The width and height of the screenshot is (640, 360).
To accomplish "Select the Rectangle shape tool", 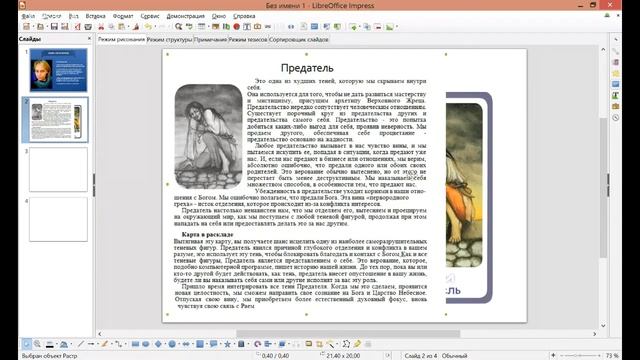I will click(x=135, y=344).
